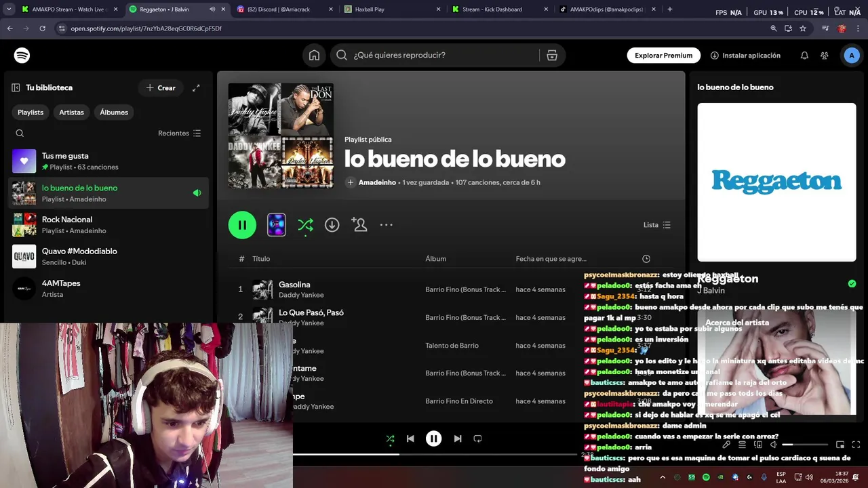Viewport: 868px width, 488px height.
Task: Click plus icon beside Amadeinho
Action: (x=351, y=182)
